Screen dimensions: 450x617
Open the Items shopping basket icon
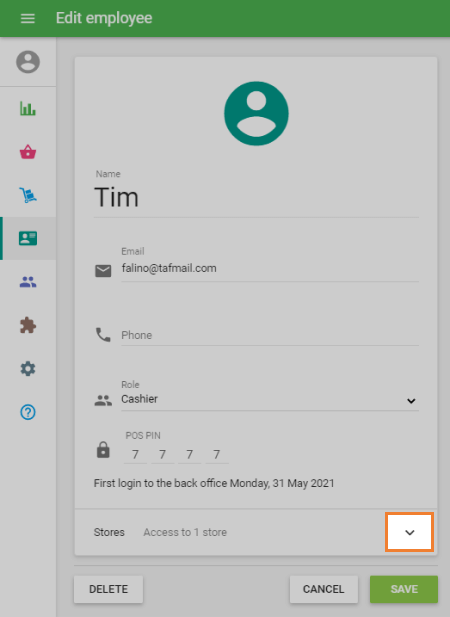click(28, 152)
